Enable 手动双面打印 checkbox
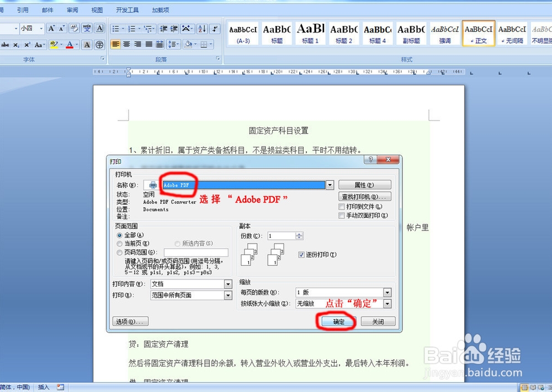 click(x=342, y=216)
